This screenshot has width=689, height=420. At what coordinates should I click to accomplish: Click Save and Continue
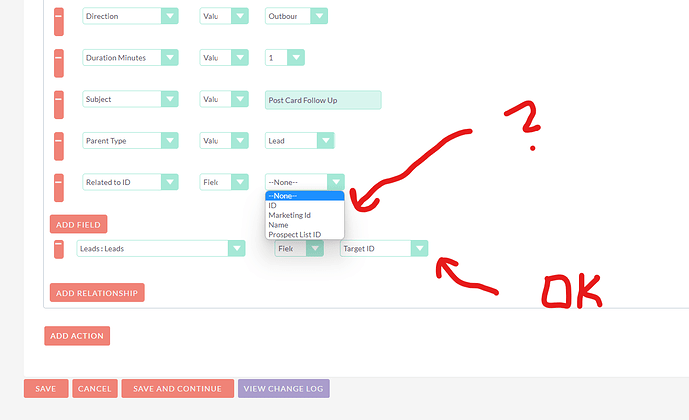(178, 389)
